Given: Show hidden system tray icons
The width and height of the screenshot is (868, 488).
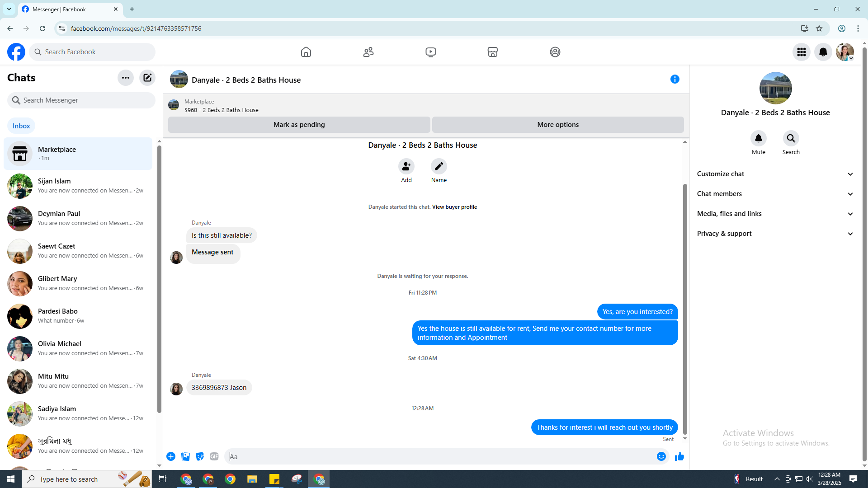Looking at the screenshot, I should (777, 479).
